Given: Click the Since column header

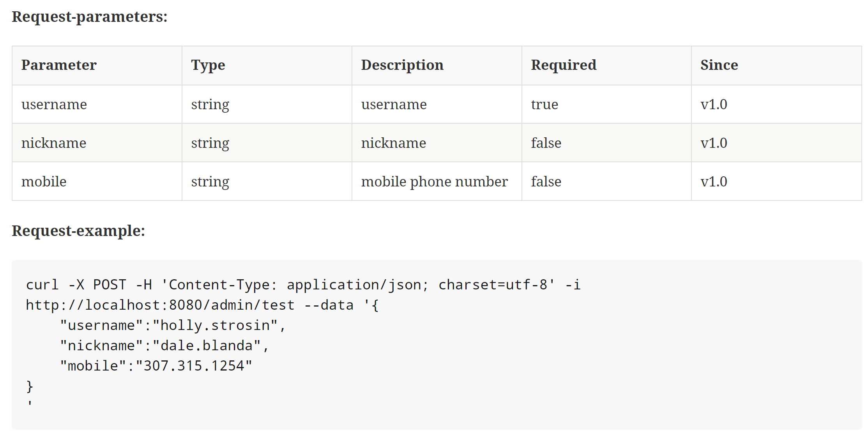Looking at the screenshot, I should point(719,65).
